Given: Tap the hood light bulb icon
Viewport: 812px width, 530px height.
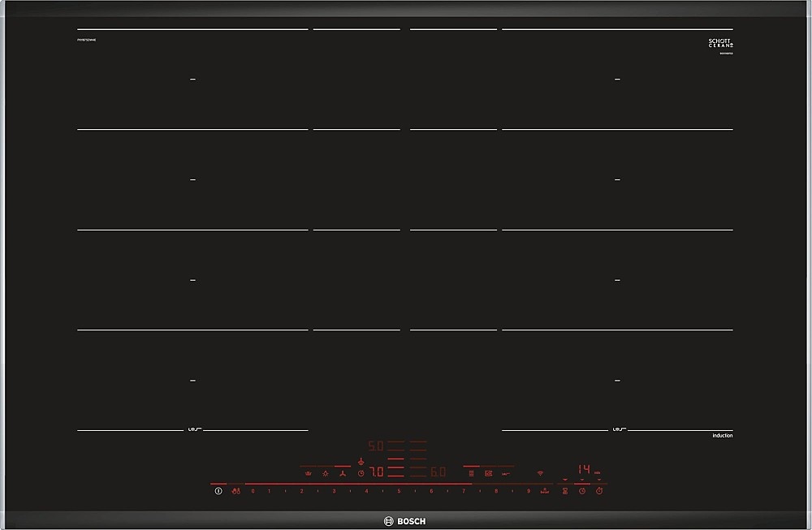Looking at the screenshot, I should [326, 472].
